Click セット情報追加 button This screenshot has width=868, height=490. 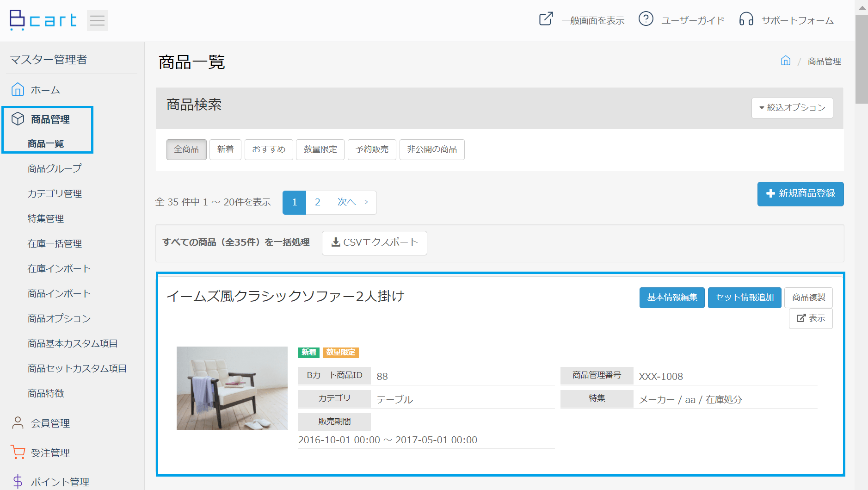tap(745, 298)
